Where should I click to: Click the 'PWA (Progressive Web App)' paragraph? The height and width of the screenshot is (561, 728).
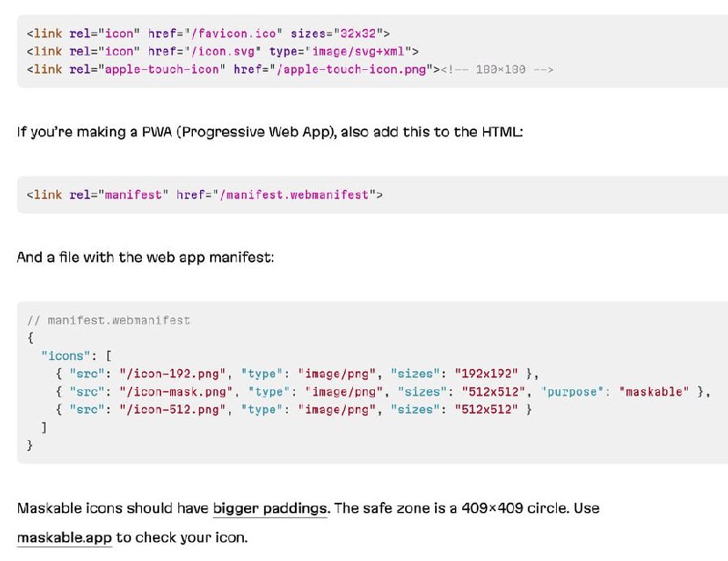(269, 132)
